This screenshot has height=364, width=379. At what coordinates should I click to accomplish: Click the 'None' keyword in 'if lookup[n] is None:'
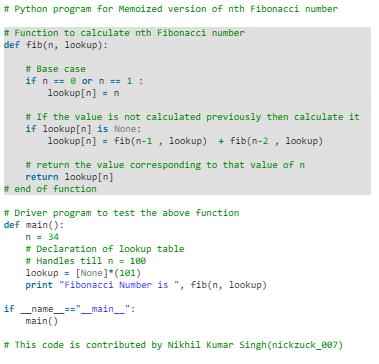[x=125, y=129]
